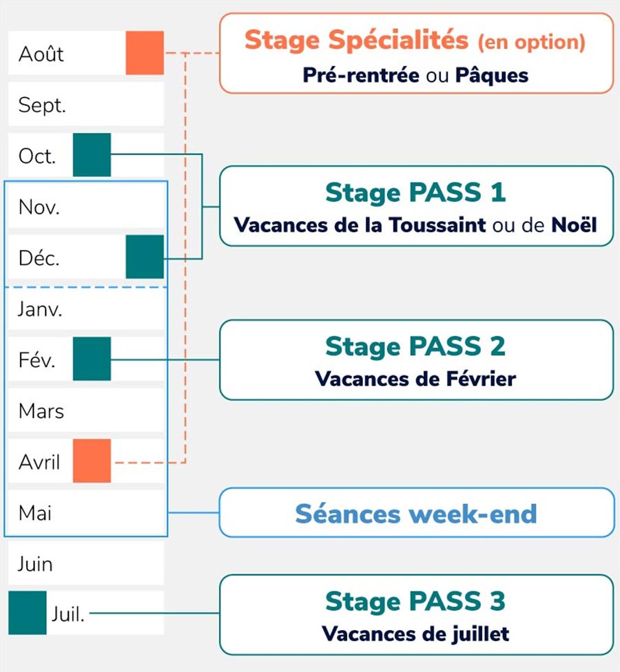The height and width of the screenshot is (672, 620).
Task: Click the Mars month row
Action: pos(86,410)
